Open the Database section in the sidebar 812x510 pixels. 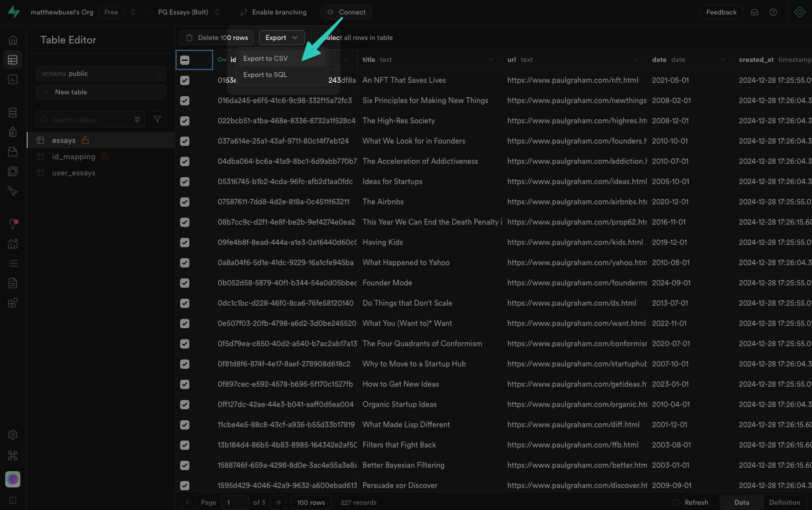coord(12,112)
